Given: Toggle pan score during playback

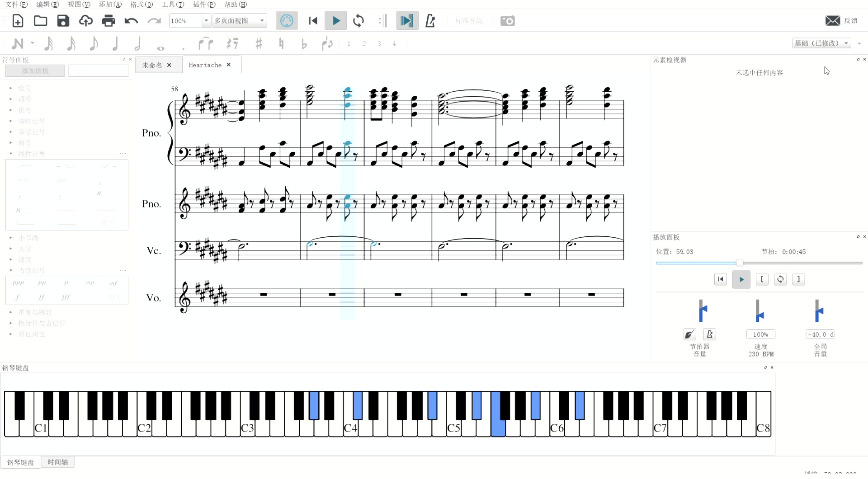Looking at the screenshot, I should [407, 21].
